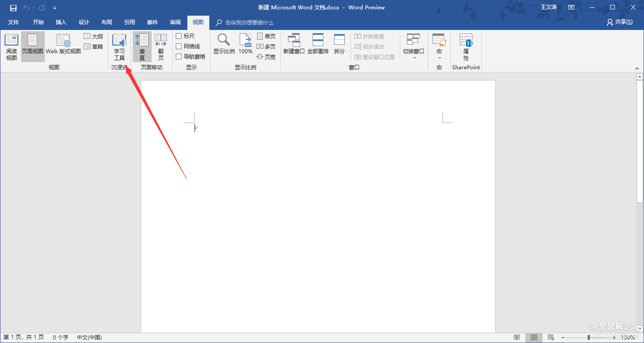Viewport: 644px width, 343px height.
Task: Collapse the ribbon with the chevron
Action: point(637,68)
